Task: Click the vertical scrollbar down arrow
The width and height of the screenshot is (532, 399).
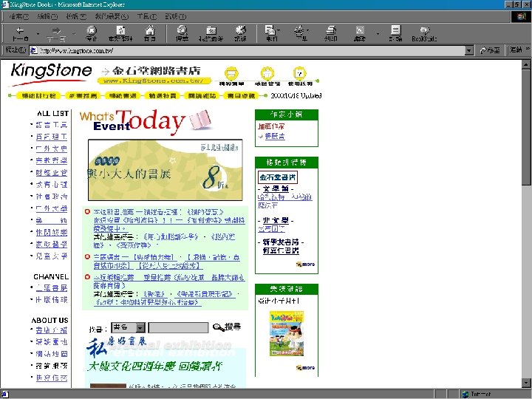Action: (527, 383)
